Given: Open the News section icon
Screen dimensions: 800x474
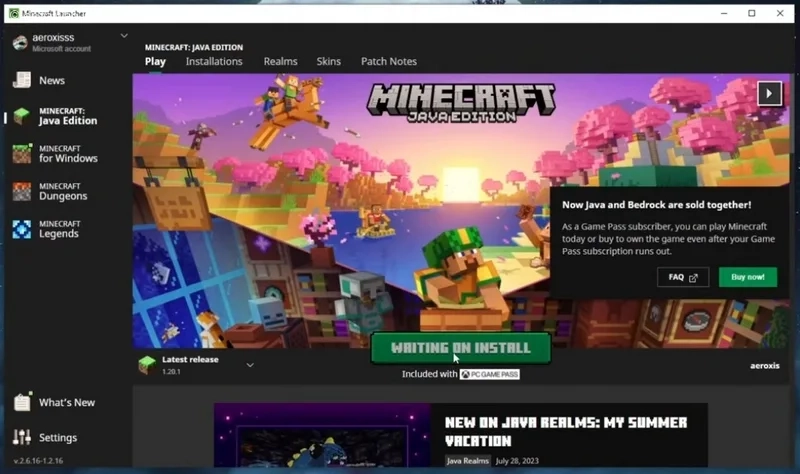Looking at the screenshot, I should [x=21, y=80].
